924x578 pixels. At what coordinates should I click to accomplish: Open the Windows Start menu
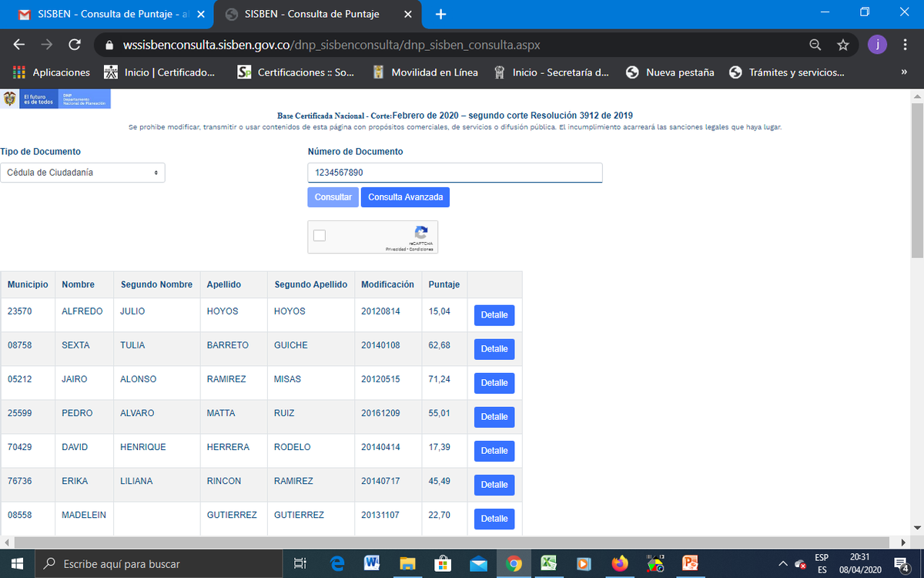(x=17, y=563)
